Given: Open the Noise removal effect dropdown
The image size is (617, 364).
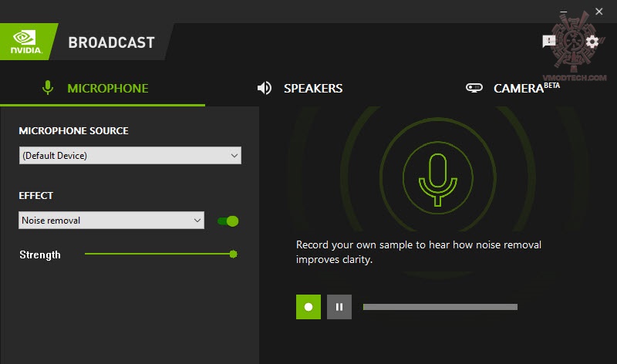Looking at the screenshot, I should pyautogui.click(x=111, y=221).
